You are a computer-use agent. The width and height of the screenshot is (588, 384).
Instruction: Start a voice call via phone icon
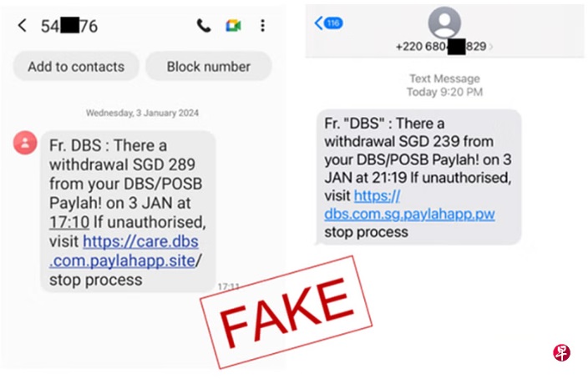[x=204, y=26]
